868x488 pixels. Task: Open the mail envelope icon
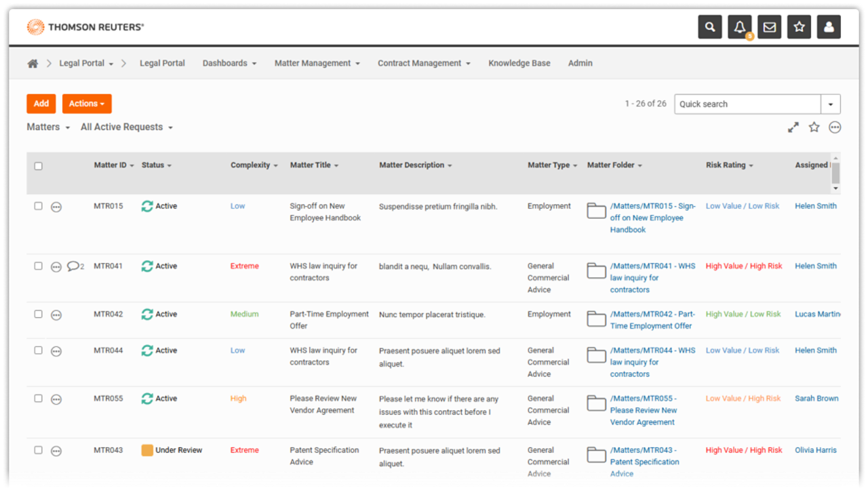[770, 27]
